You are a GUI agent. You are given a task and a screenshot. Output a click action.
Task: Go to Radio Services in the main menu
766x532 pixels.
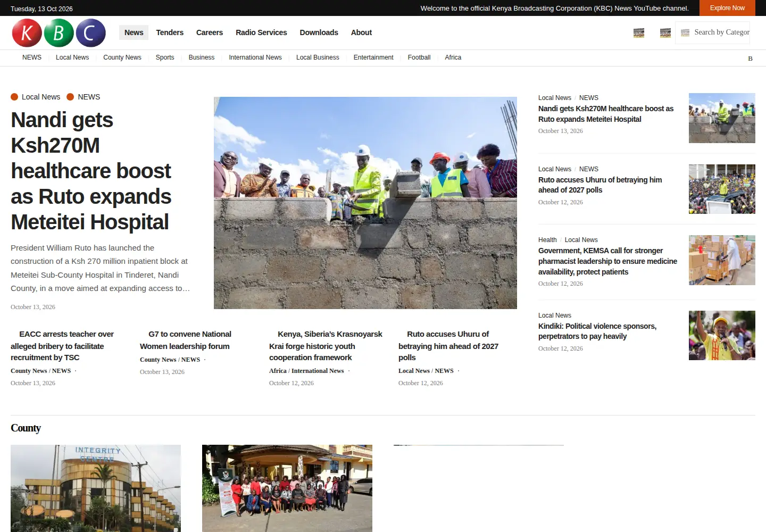pos(261,32)
